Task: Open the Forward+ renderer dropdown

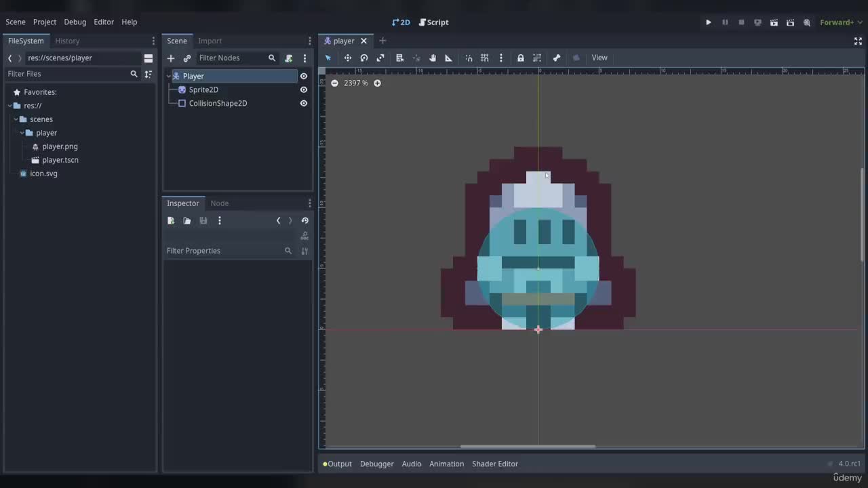Action: [841, 22]
